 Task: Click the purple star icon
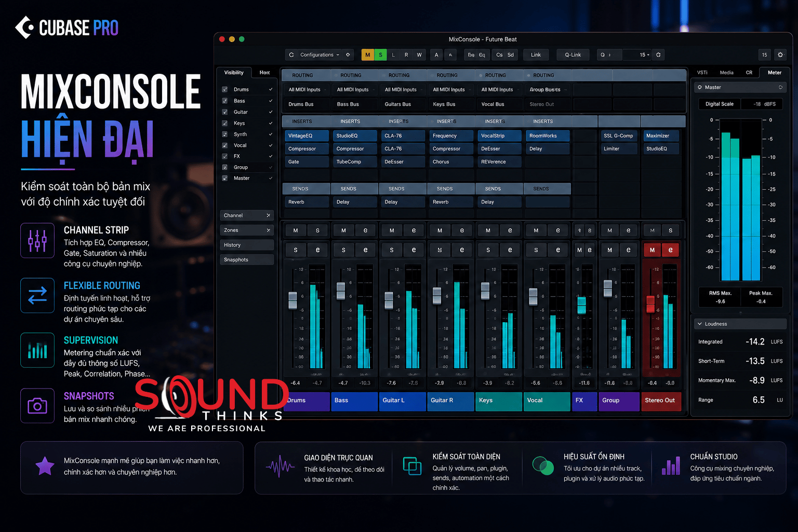[x=45, y=467]
